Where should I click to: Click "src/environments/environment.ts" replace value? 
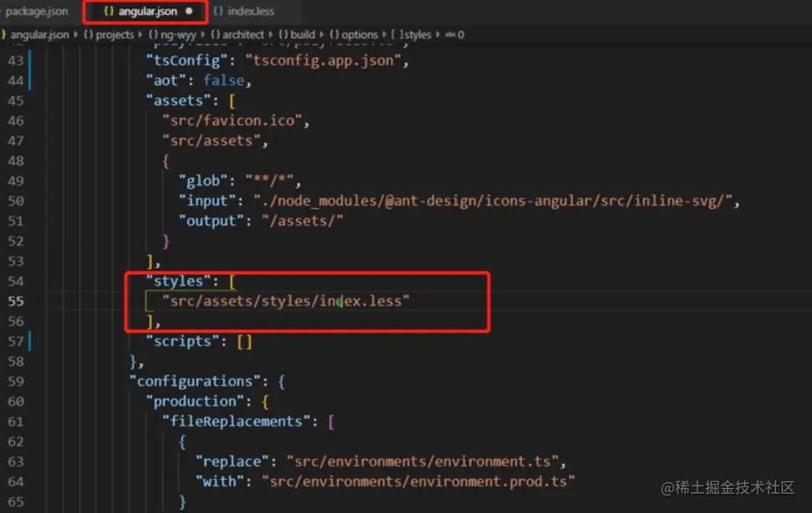422,461
